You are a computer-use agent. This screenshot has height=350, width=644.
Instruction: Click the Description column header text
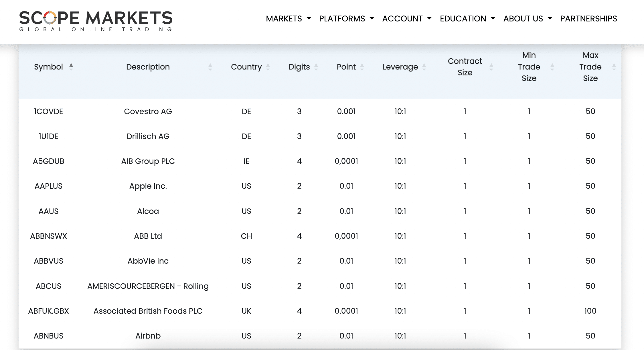click(x=148, y=67)
